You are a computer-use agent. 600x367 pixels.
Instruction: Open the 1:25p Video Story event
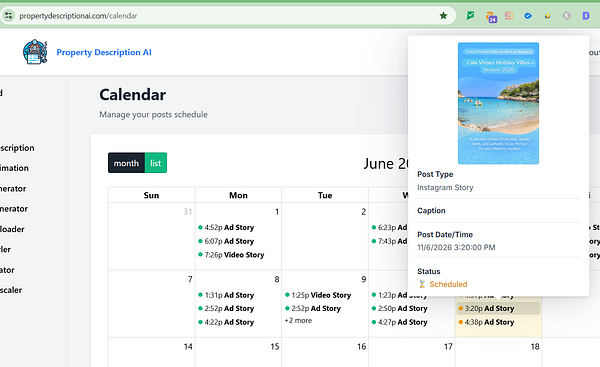(x=318, y=295)
